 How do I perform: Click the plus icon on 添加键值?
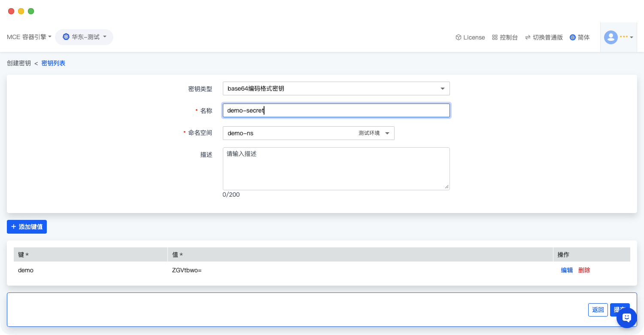tap(14, 226)
